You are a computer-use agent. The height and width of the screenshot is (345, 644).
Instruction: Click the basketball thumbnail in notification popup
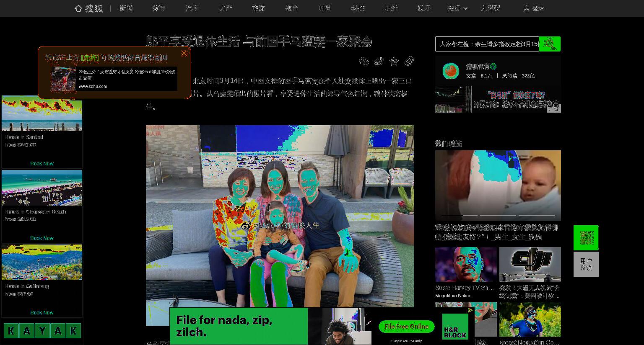[63, 79]
